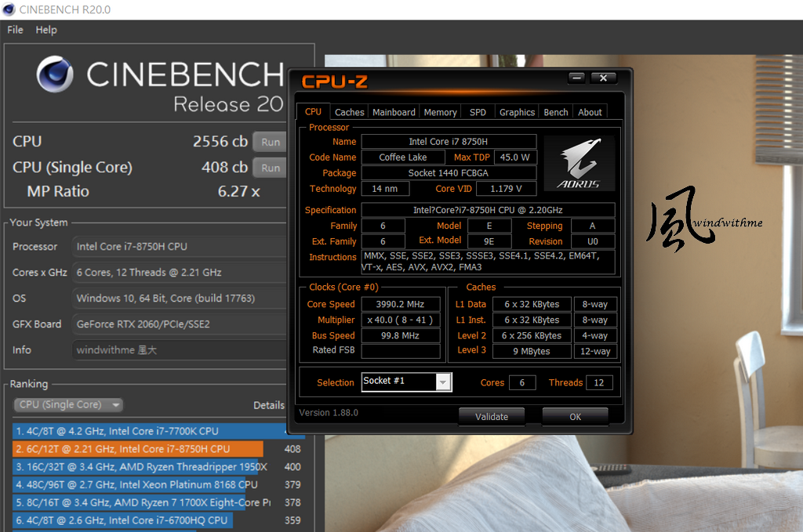Click the Core Speed value 3990.2 MHz

(x=401, y=304)
